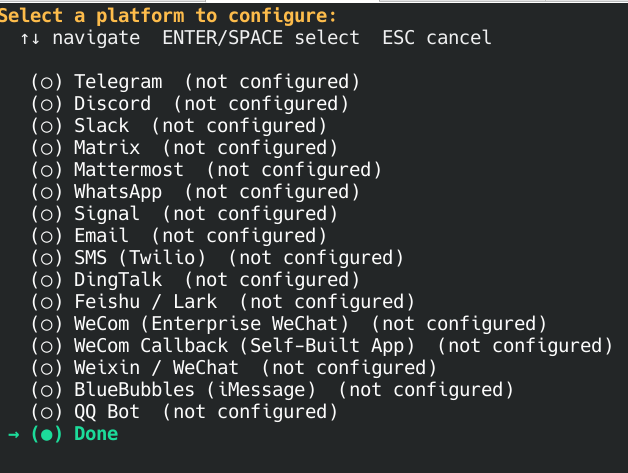The height and width of the screenshot is (473, 628).
Task: Select the Telegram radio button
Action: [x=47, y=82]
